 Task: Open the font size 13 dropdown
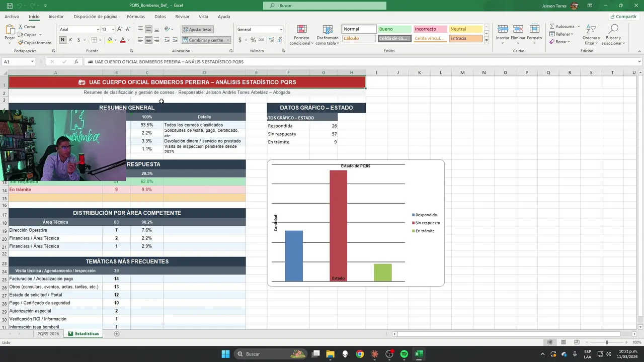[113, 29]
